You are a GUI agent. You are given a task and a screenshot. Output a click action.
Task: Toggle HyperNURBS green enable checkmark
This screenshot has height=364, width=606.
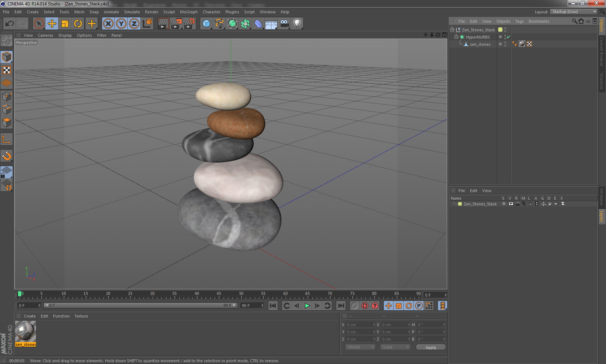(509, 37)
